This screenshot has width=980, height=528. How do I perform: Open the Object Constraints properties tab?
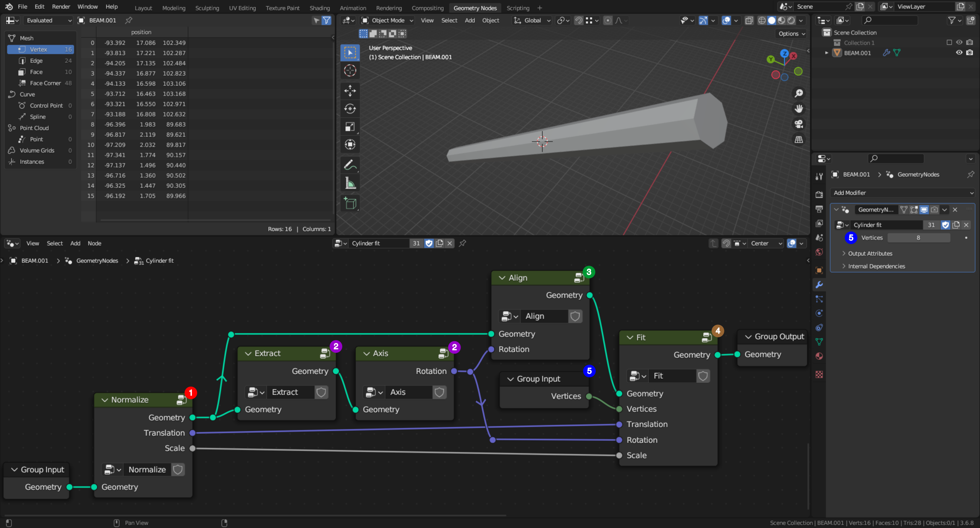point(819,328)
